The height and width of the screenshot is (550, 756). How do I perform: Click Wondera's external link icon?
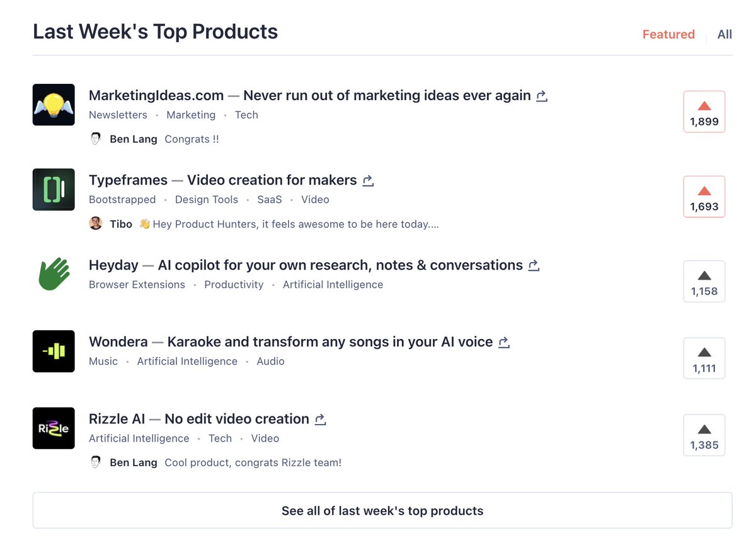pyautogui.click(x=503, y=342)
